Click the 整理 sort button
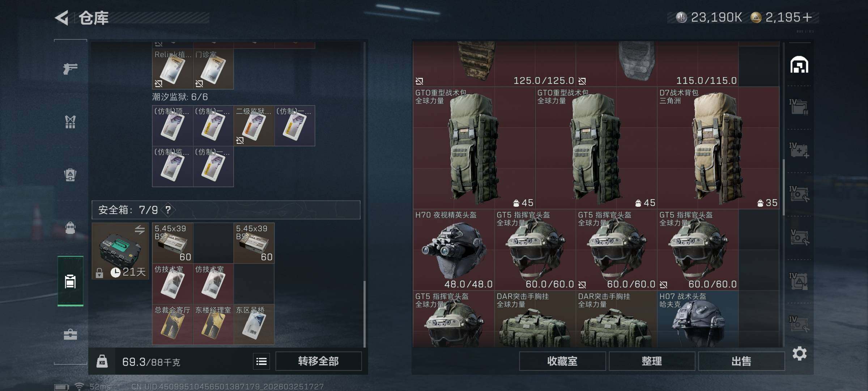Viewport: 868px width, 391px height. (652, 361)
